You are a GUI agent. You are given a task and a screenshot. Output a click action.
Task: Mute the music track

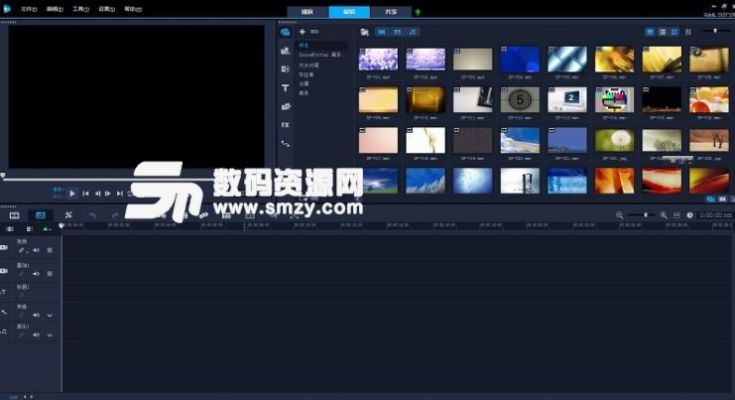(36, 335)
